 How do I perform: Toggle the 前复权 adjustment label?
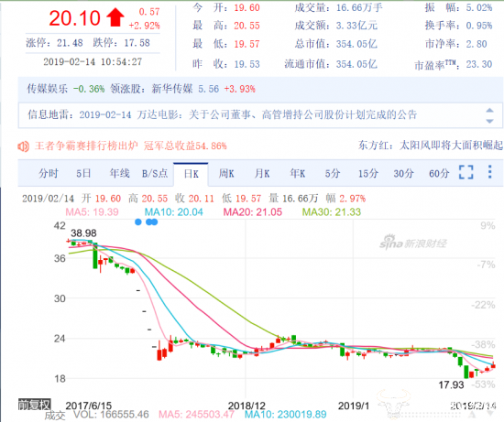click(35, 405)
